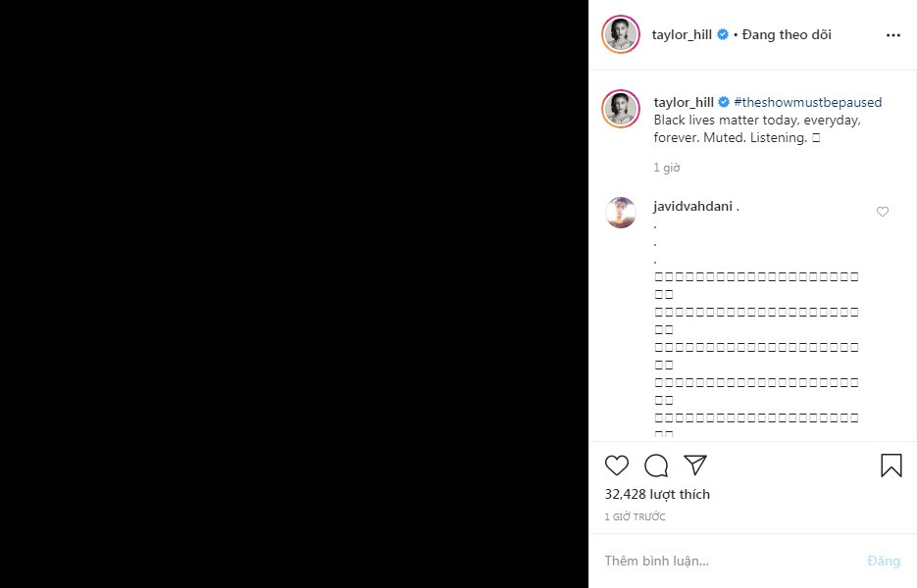Open comments via speech bubble icon
This screenshot has height=588, width=917.
(656, 465)
